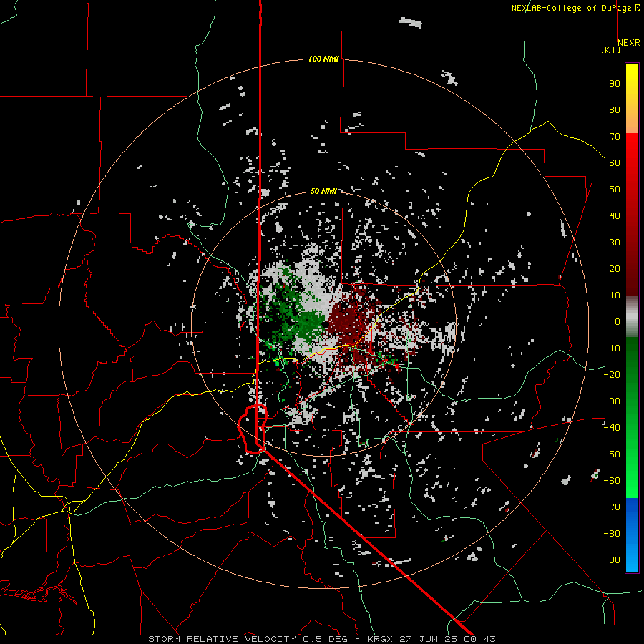Select the positive 30 knot scale label
The height and width of the screenshot is (644, 644).
pyautogui.click(x=615, y=243)
